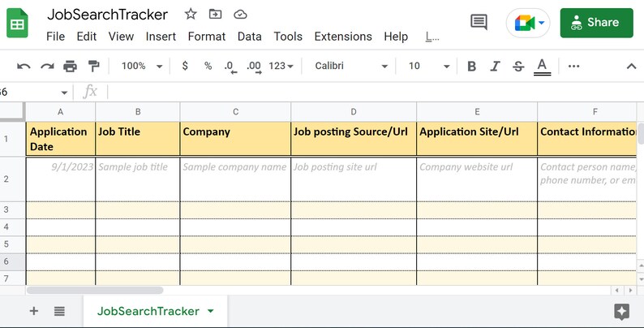Open the Edit menu
644x328 pixels.
click(86, 37)
